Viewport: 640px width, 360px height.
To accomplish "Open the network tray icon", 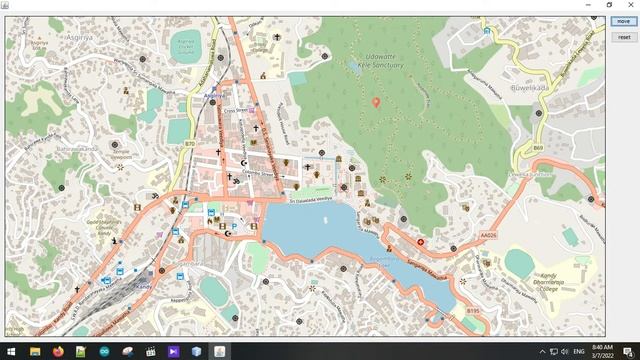I will 553,351.
